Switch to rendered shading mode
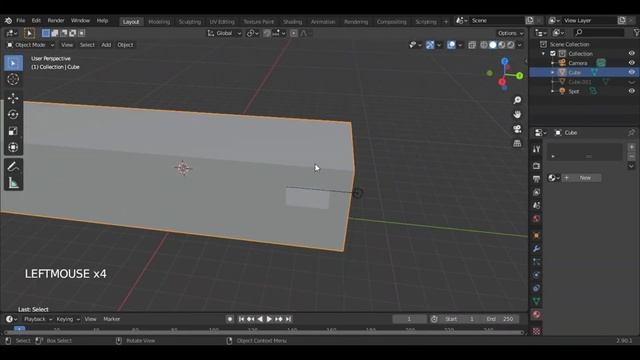 click(511, 45)
